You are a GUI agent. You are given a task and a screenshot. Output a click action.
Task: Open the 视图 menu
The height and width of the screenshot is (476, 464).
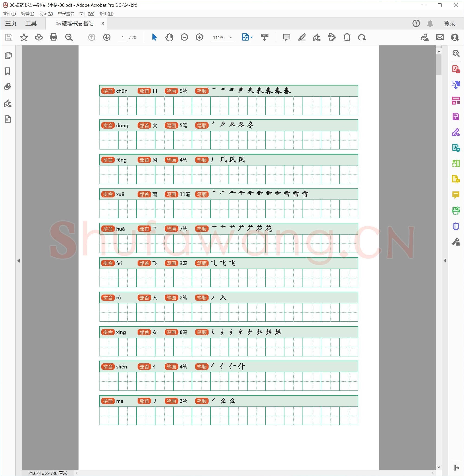click(46, 14)
